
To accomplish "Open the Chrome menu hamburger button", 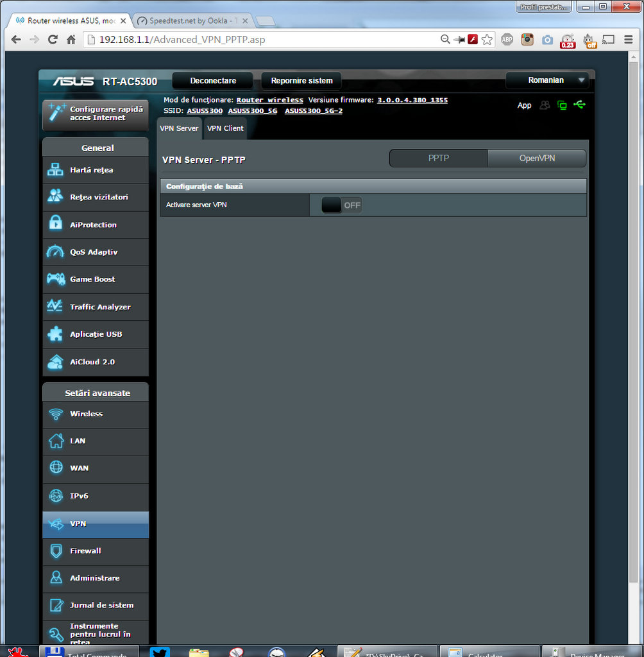I will click(629, 40).
